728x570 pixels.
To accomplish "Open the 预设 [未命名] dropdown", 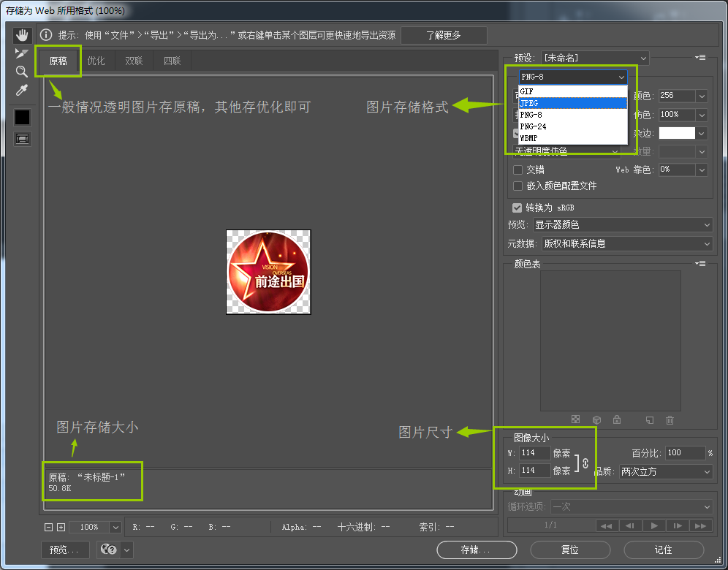I will [595, 58].
